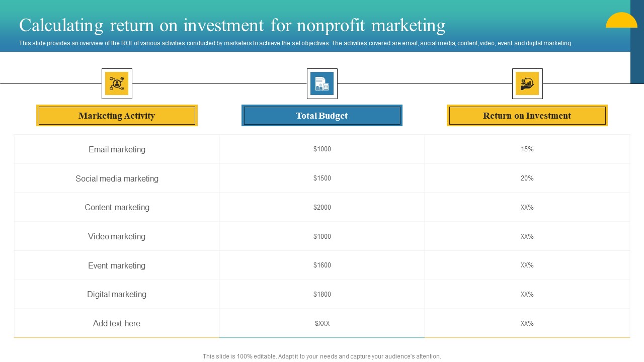Click the XX% ROI for Video marketing
This screenshot has height=362, width=644.
(x=527, y=236)
